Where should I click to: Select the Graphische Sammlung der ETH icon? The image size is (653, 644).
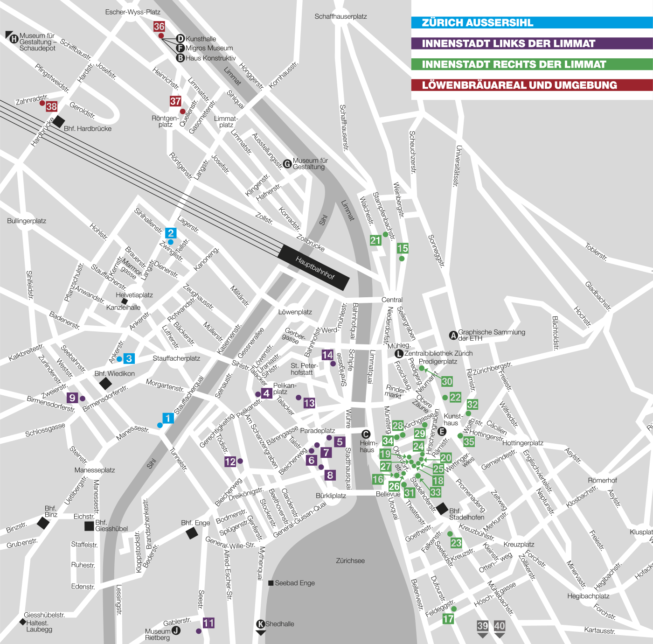click(x=453, y=335)
